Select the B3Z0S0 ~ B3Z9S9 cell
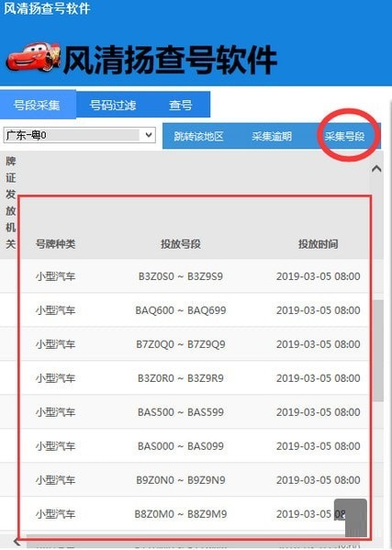 tap(181, 276)
